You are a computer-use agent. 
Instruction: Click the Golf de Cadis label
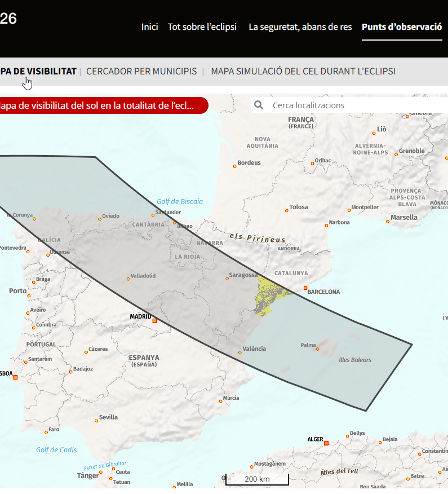[x=56, y=450]
